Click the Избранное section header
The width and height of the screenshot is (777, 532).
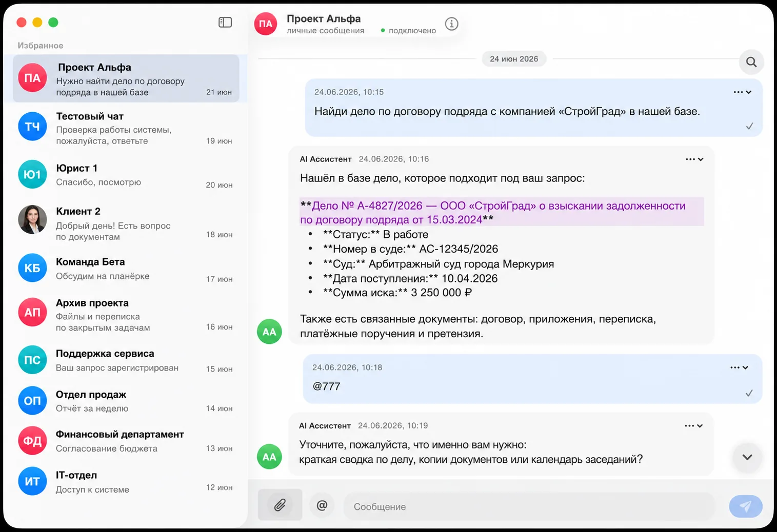41,46
